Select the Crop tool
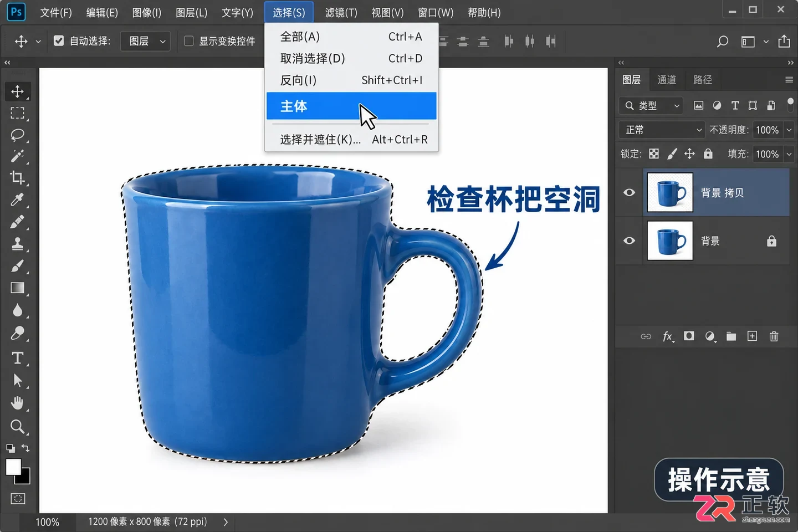798x532 pixels. point(18,178)
